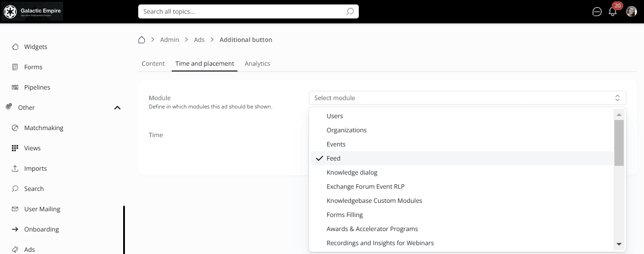The image size is (644, 254).
Task: Open Widgets in the sidebar
Action: point(35,47)
